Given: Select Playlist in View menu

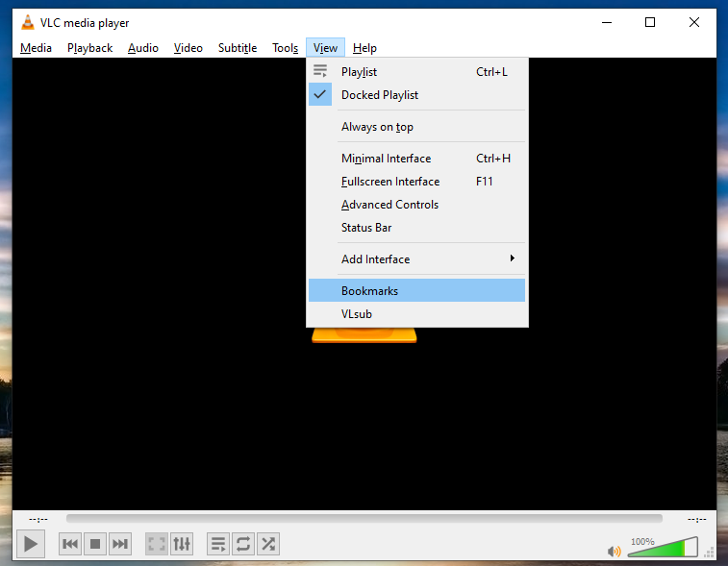Looking at the screenshot, I should (x=417, y=72).
